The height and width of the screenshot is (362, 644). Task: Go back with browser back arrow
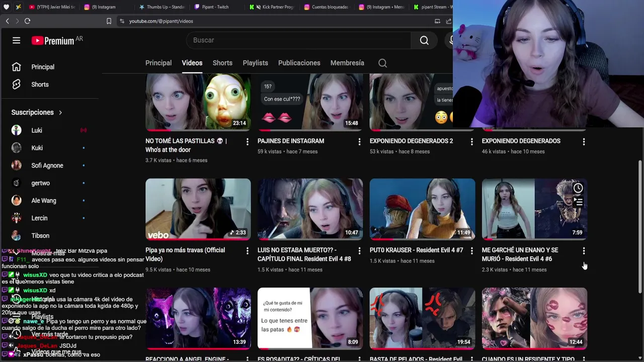(x=7, y=21)
